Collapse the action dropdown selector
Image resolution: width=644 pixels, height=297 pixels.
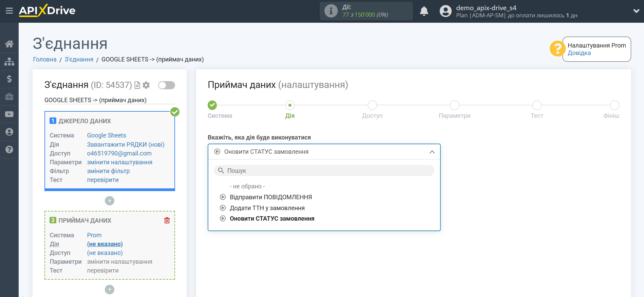coord(324,152)
